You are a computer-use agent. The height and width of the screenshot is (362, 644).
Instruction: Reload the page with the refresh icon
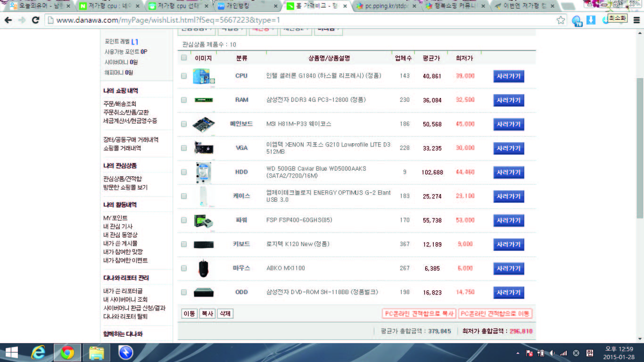35,20
